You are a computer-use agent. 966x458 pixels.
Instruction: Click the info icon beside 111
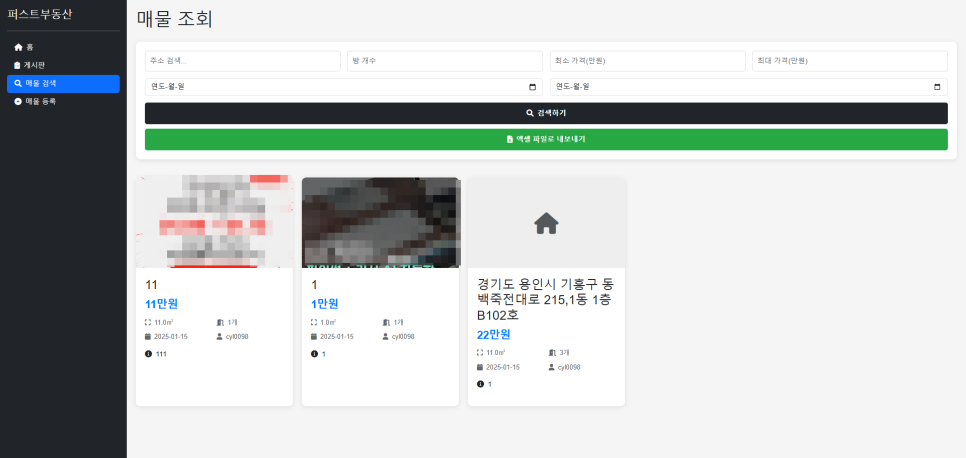pyautogui.click(x=148, y=354)
